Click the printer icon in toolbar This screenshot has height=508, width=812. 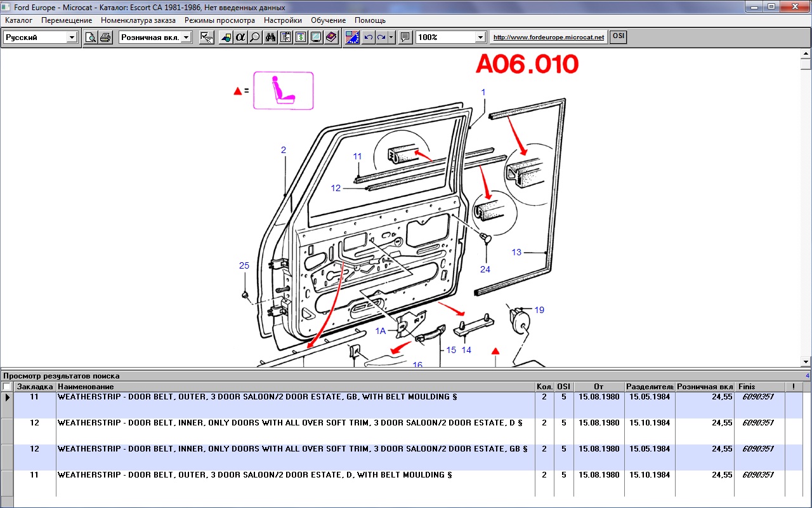pyautogui.click(x=105, y=37)
